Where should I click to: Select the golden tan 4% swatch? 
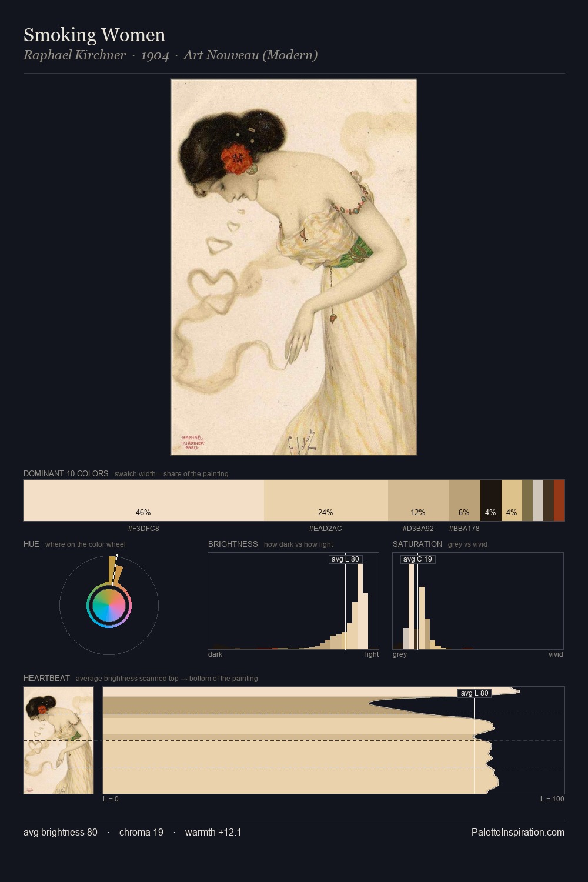pos(512,500)
